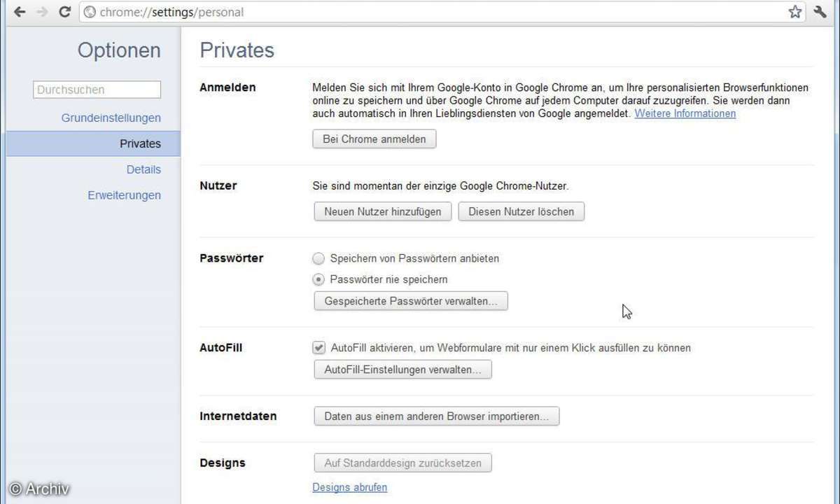Click the Passwörter section label
Viewport: 840px width, 504px height.
click(x=232, y=258)
